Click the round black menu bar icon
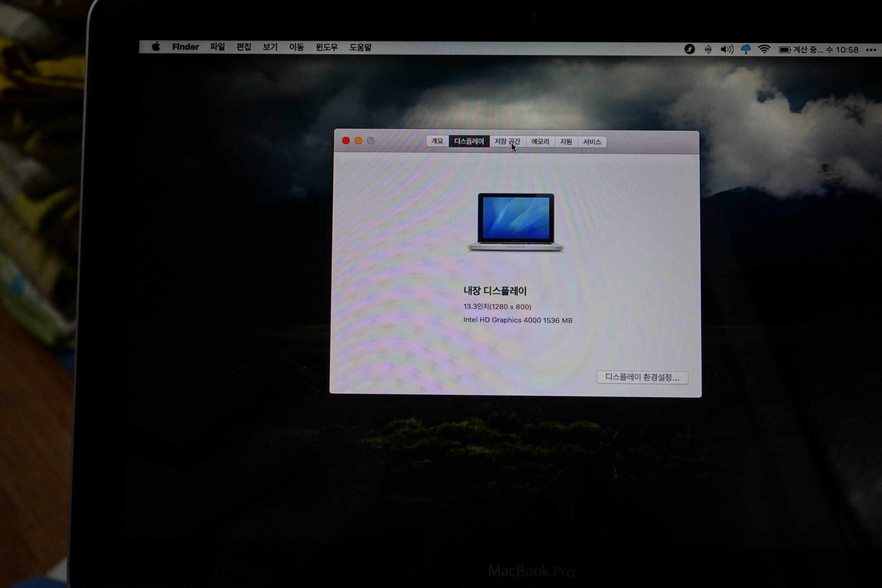The image size is (882, 588). pos(689,49)
